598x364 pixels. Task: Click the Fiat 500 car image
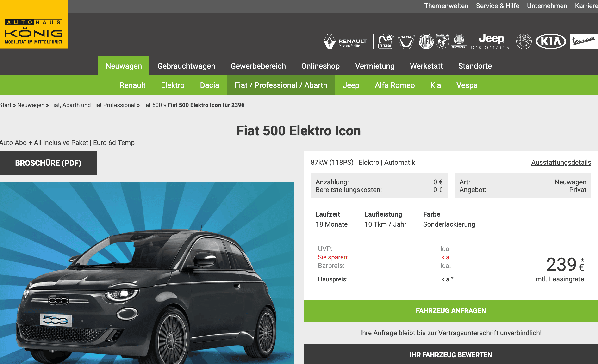pyautogui.click(x=147, y=273)
